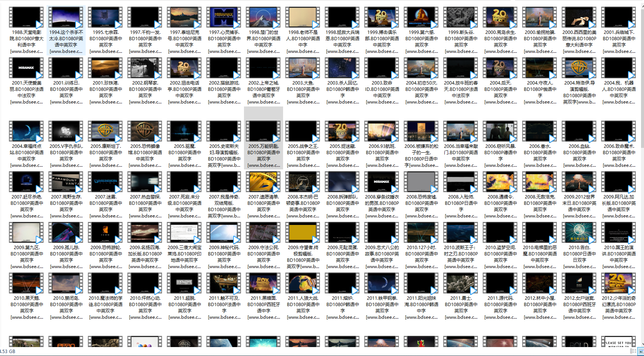
Task: Click the 2006.窃听风暴 video thumbnail
Action: (500, 131)
